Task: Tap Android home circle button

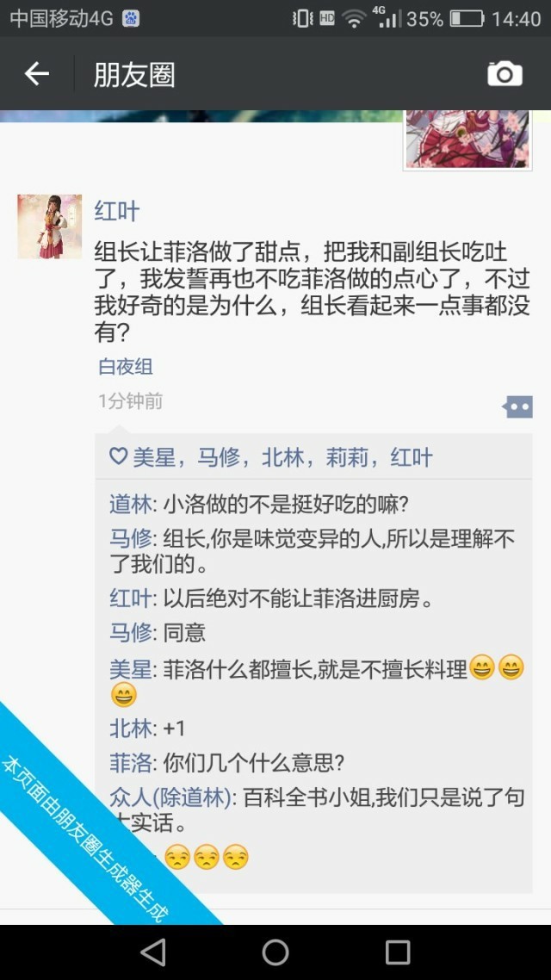Action: pyautogui.click(x=275, y=952)
